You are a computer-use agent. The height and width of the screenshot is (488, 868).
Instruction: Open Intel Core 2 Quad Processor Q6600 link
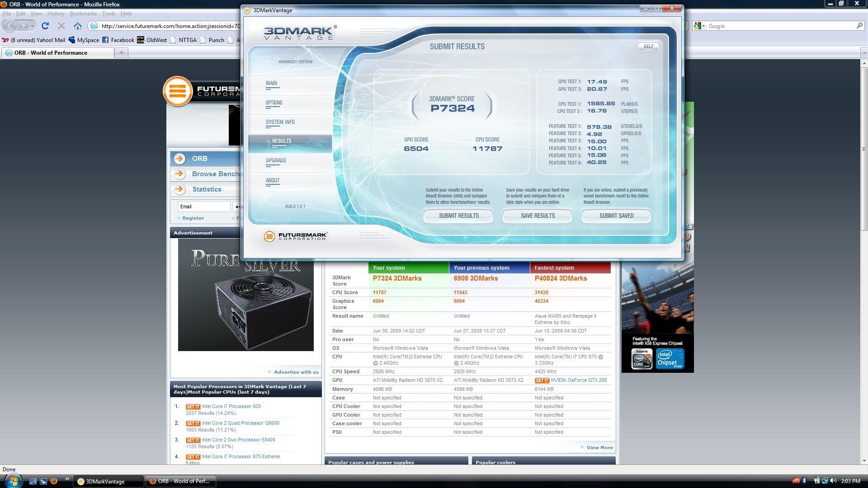coord(241,423)
